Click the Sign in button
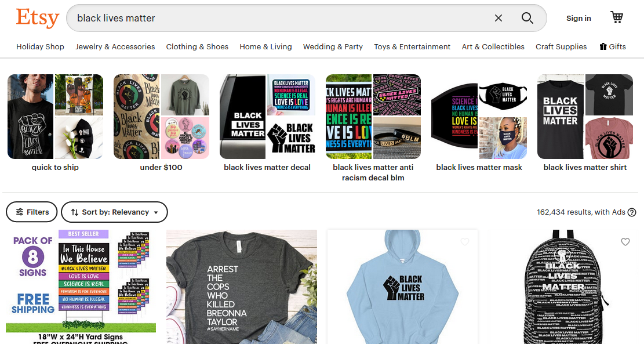This screenshot has height=344, width=644. click(x=578, y=18)
